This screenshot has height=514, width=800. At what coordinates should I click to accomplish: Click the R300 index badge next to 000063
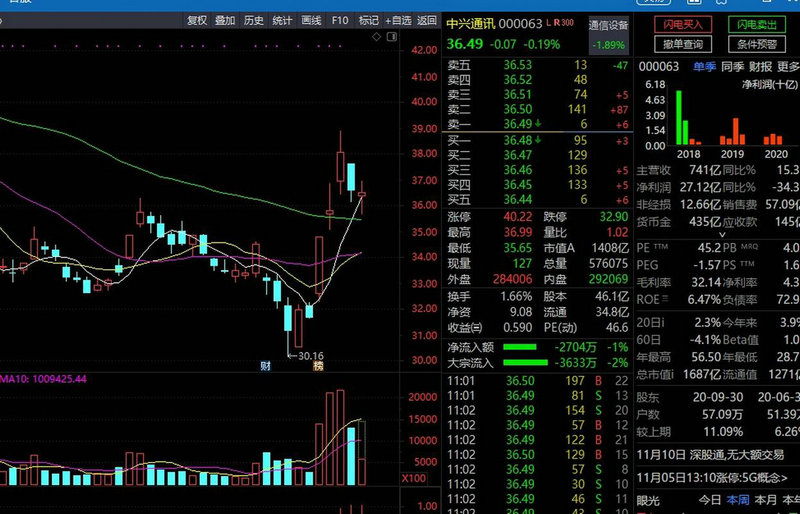(564, 22)
